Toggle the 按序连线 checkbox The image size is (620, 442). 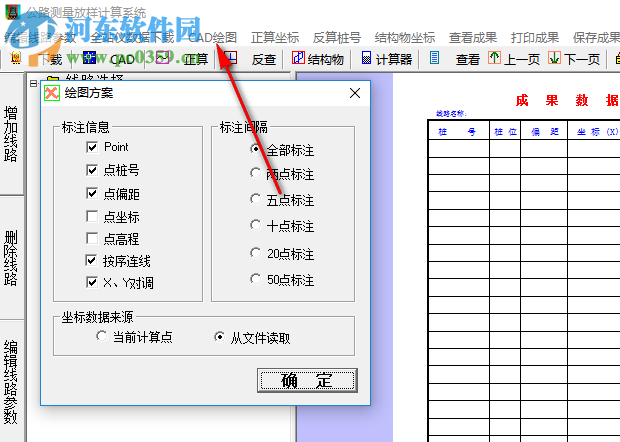coord(92,260)
